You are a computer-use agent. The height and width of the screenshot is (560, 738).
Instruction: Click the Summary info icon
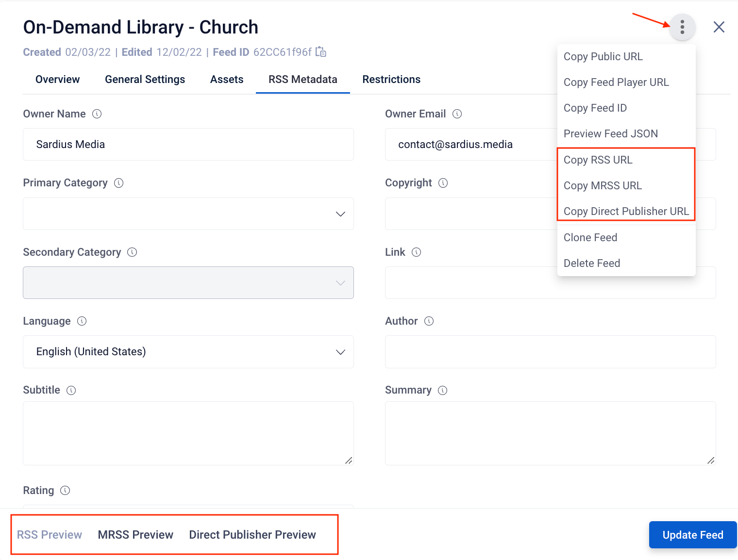[x=442, y=391]
